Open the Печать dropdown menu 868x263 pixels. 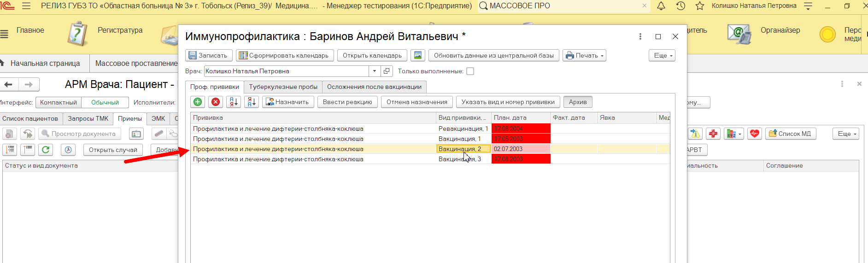(x=584, y=55)
